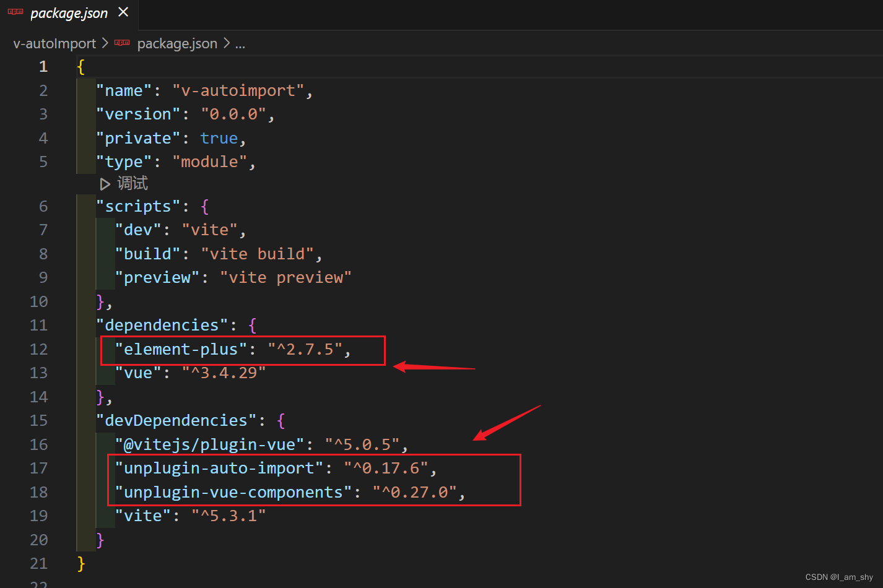Click the "scripts" key
883x588 pixels.
138,206
